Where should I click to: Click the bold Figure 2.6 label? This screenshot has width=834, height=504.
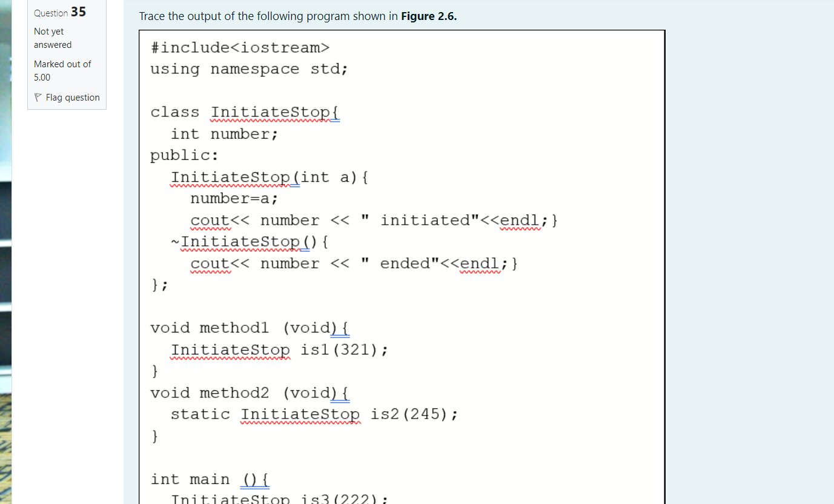tap(428, 16)
